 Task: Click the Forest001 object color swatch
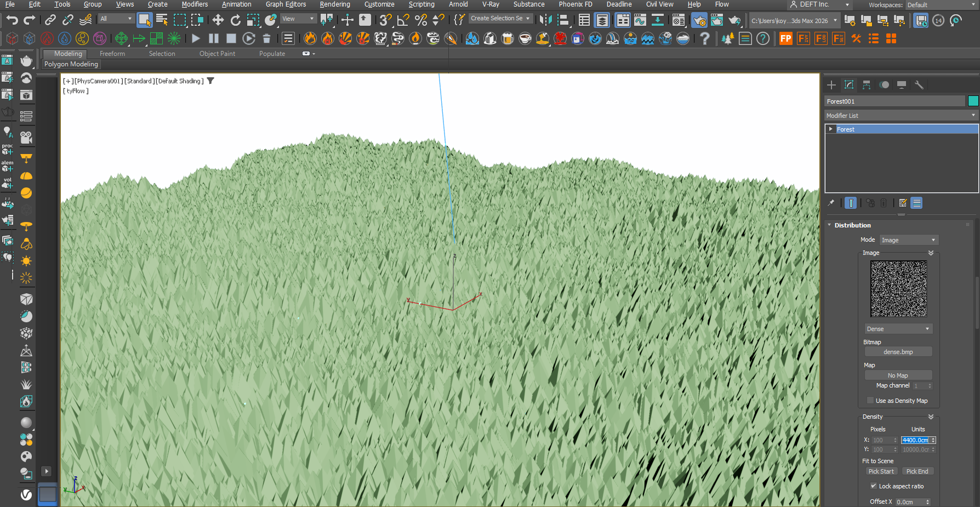click(x=973, y=101)
